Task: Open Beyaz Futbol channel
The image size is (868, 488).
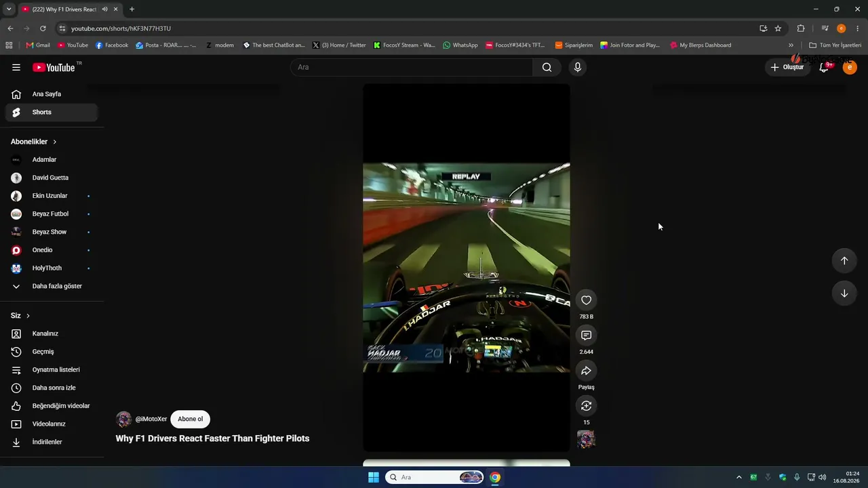Action: 52,214
